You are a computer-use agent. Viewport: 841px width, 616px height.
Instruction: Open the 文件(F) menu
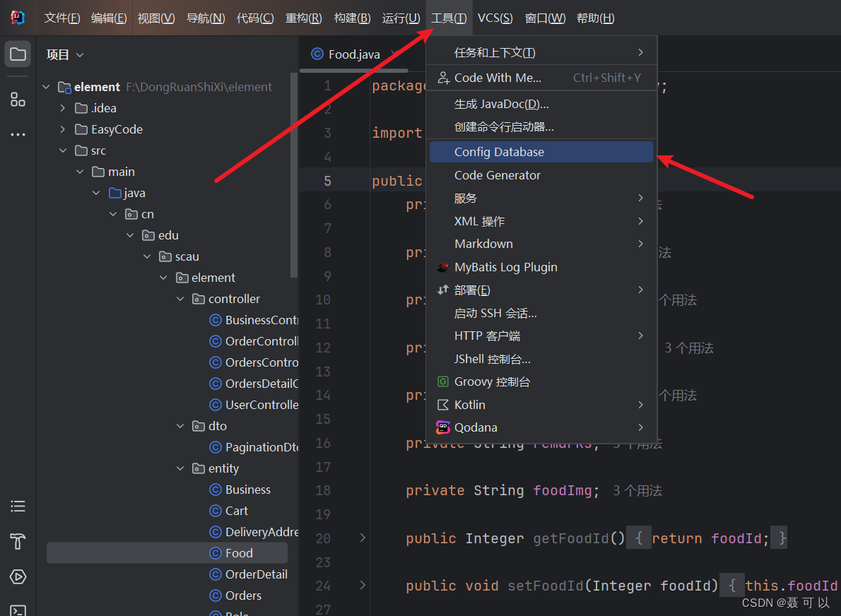pos(62,18)
